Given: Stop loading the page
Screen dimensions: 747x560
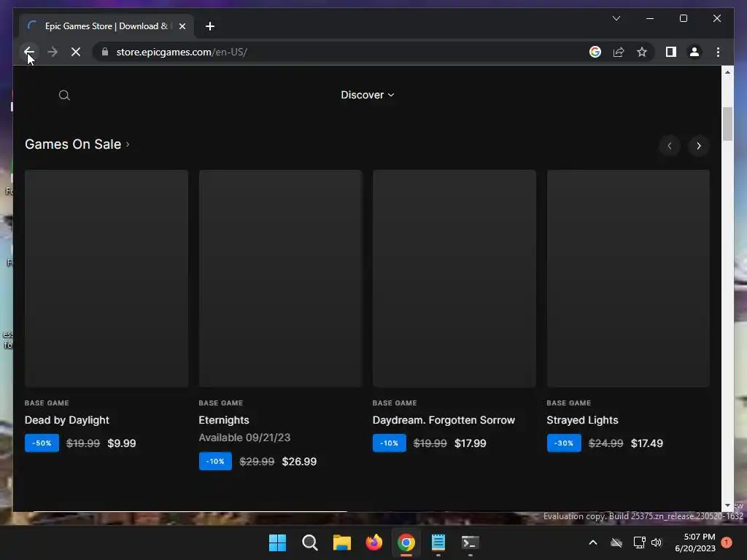Looking at the screenshot, I should (x=76, y=52).
